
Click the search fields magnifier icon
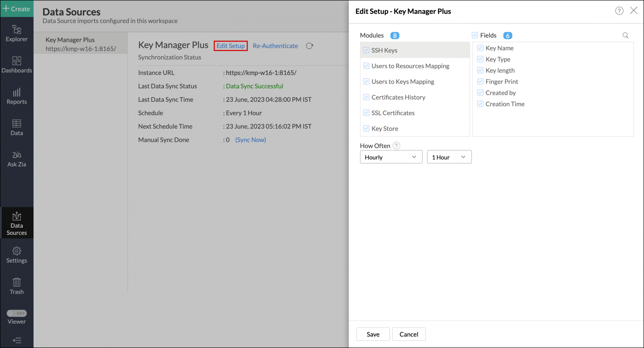625,35
